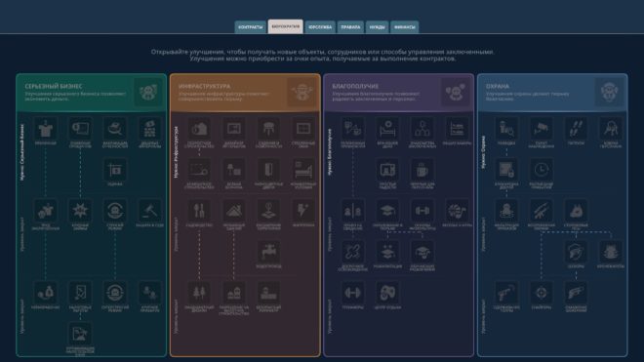Viewport: 644px width, 362px height.
Task: Select the lamp and armchair upgrade
Action: pyautogui.click(x=234, y=170)
